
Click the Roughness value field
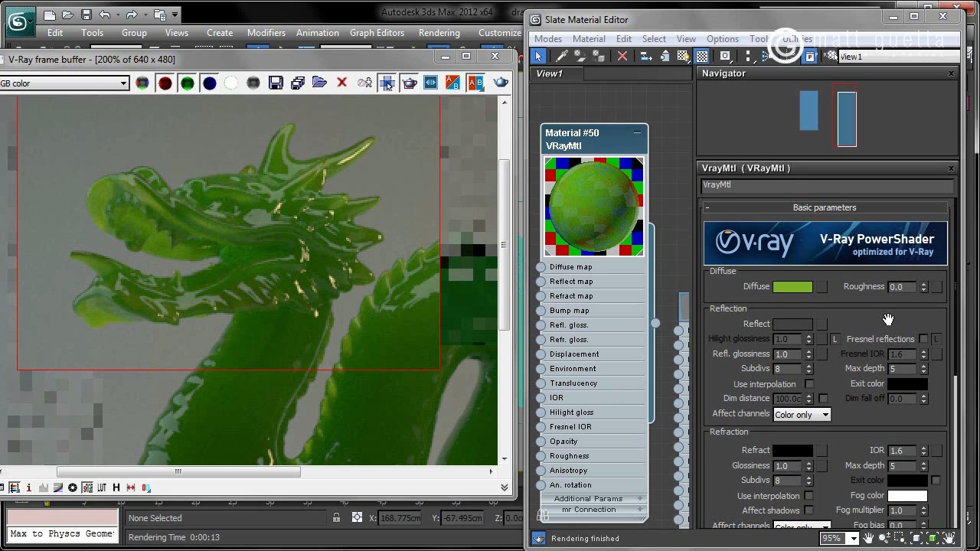903,287
